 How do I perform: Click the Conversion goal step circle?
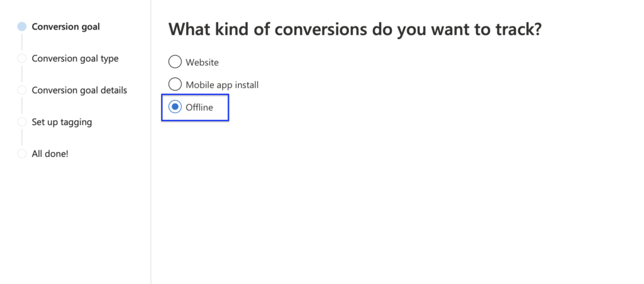(x=22, y=26)
